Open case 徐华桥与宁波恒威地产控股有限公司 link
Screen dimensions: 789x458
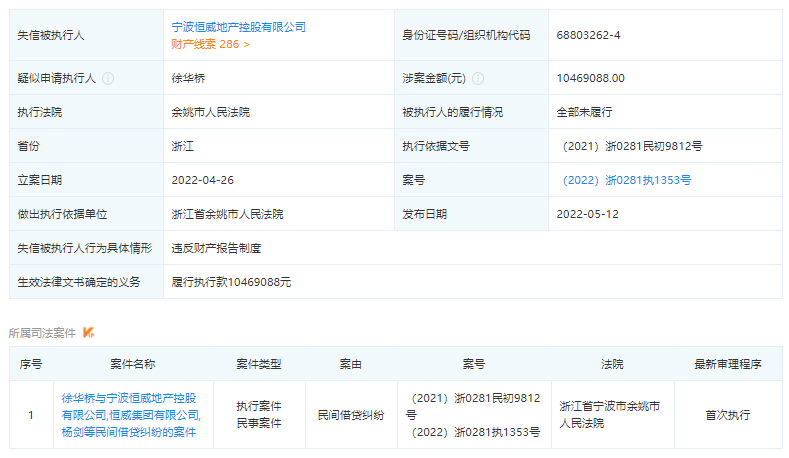coord(131,415)
